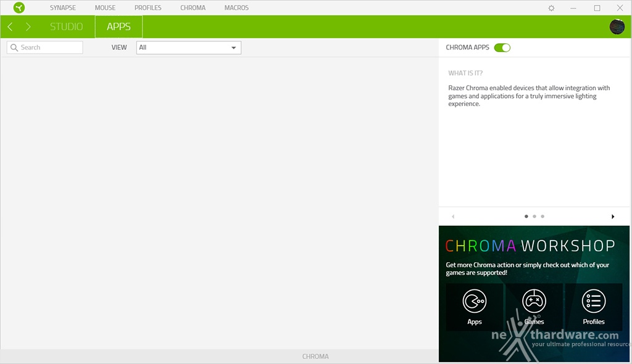The width and height of the screenshot is (632, 364).
Task: Open the Chroma menu tab
Action: (193, 7)
